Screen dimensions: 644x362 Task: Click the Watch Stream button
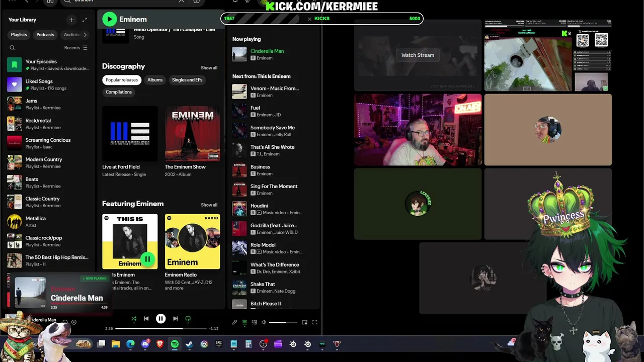coord(418,55)
